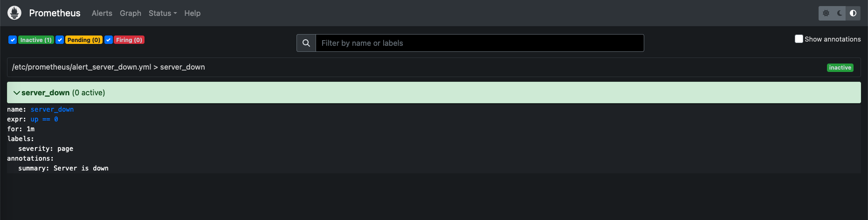Focus the 'Filter by name or labels' field
868x220 pixels.
(x=479, y=43)
